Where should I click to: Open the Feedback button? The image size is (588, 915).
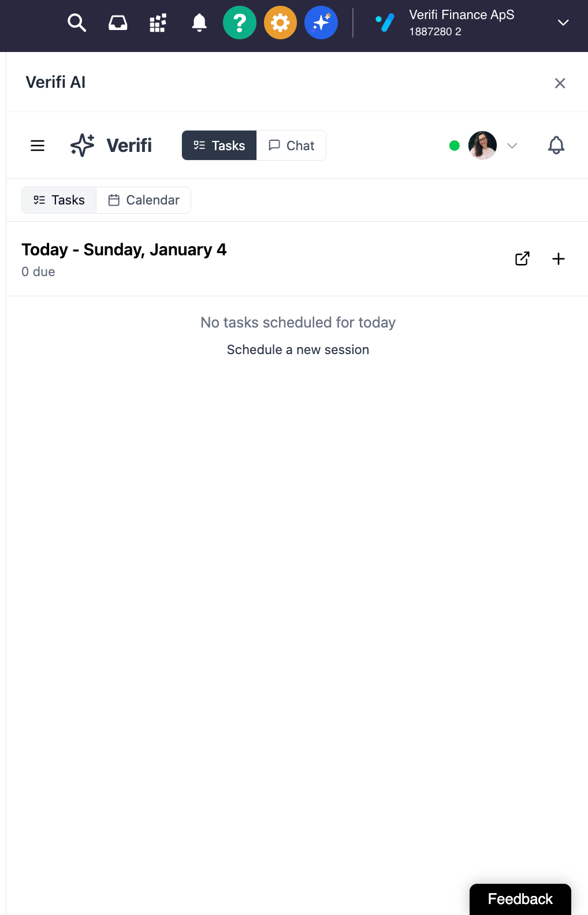(x=520, y=899)
